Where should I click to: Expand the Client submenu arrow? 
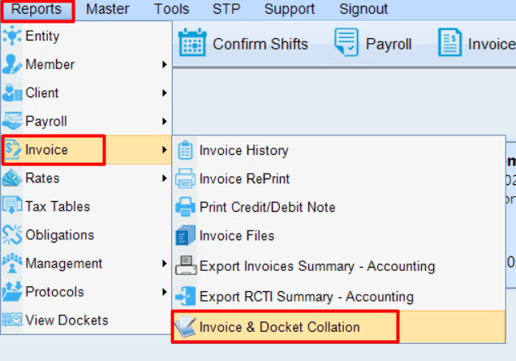(x=164, y=93)
